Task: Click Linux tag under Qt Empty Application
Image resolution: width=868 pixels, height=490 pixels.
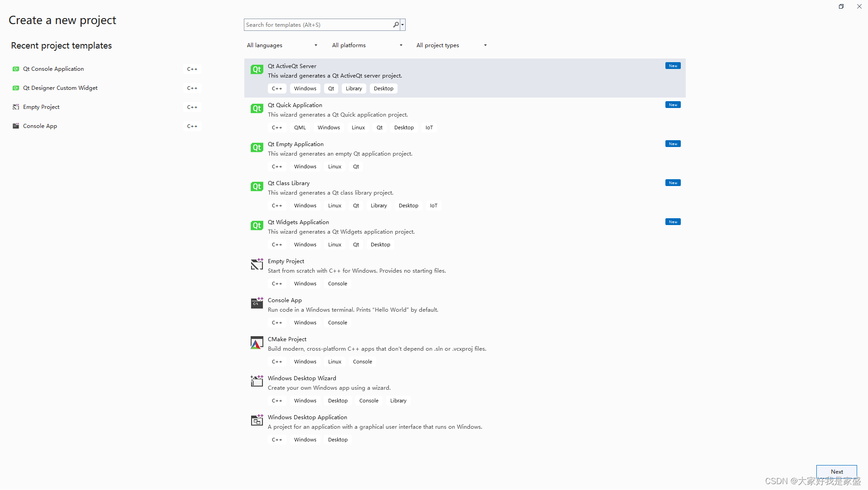Action: tap(335, 167)
